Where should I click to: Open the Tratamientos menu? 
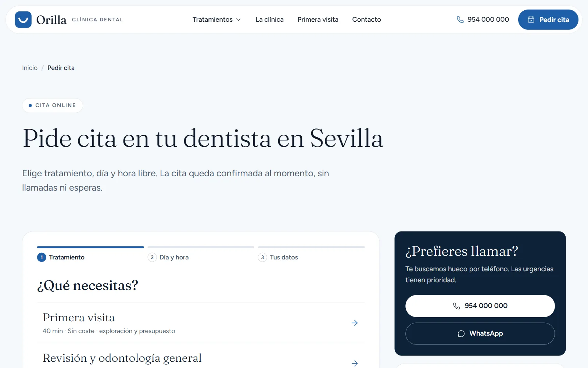point(216,20)
